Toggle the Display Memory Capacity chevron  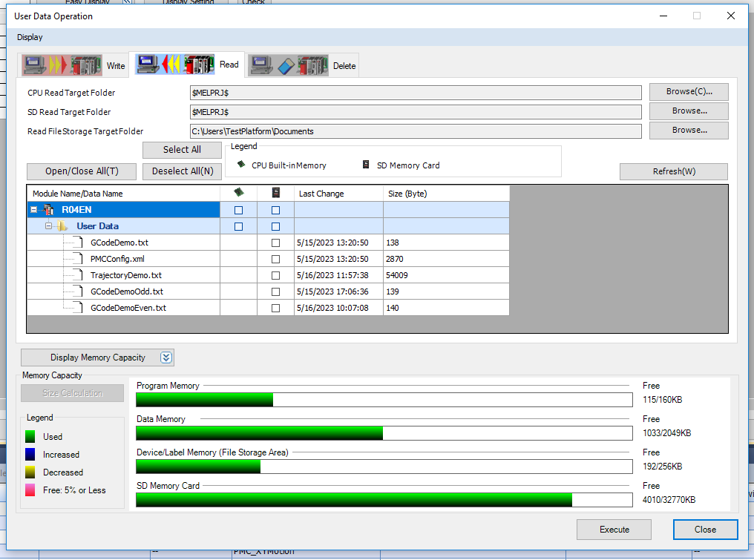click(x=166, y=358)
